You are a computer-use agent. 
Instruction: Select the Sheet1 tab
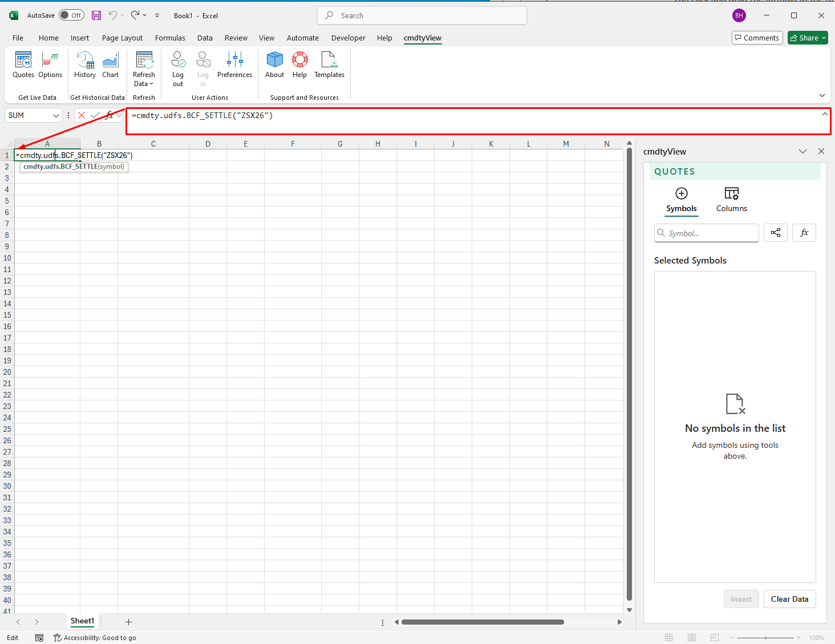point(82,621)
